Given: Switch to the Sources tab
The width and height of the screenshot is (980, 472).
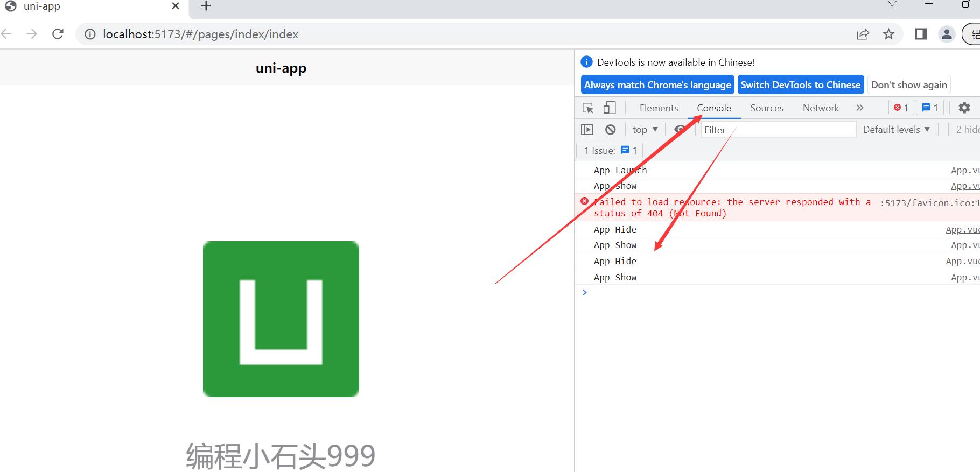Looking at the screenshot, I should coord(767,108).
